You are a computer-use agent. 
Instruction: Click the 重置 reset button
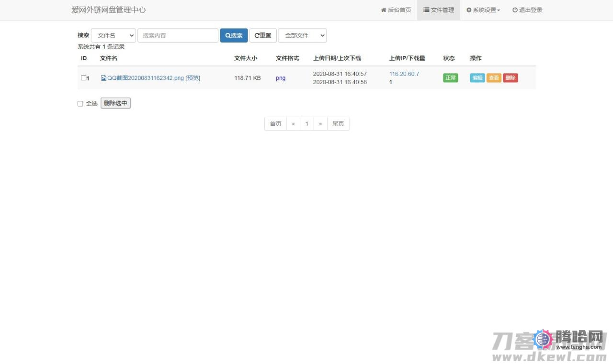point(263,35)
